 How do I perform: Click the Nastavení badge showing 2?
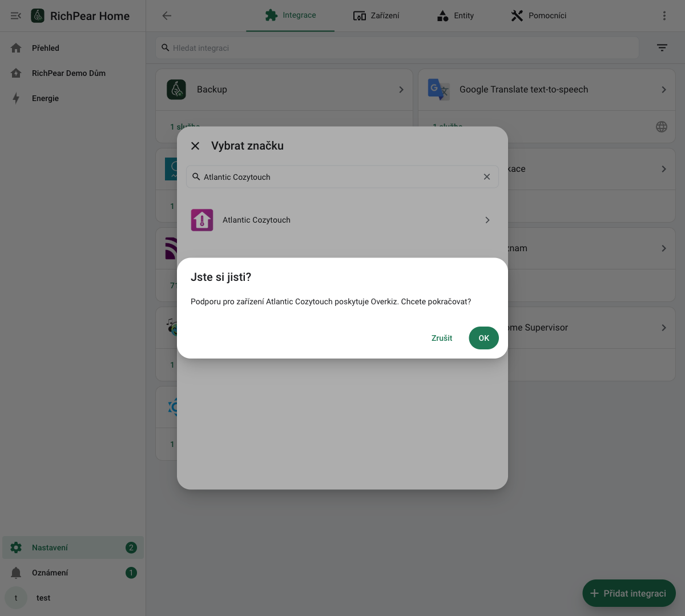point(131,547)
